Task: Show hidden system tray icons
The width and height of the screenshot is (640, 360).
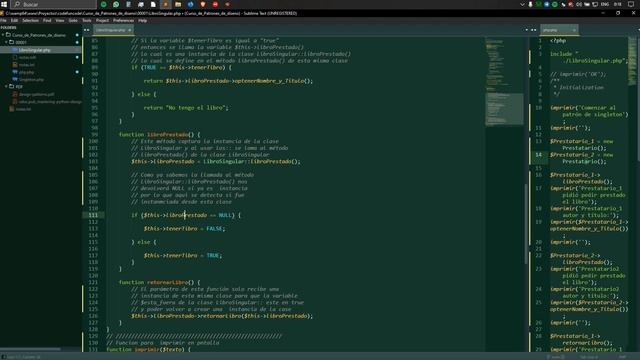Action: click(x=522, y=4)
